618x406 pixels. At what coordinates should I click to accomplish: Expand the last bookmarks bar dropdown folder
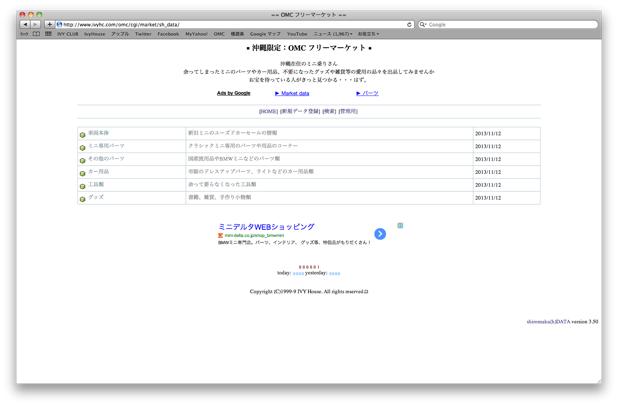click(369, 34)
